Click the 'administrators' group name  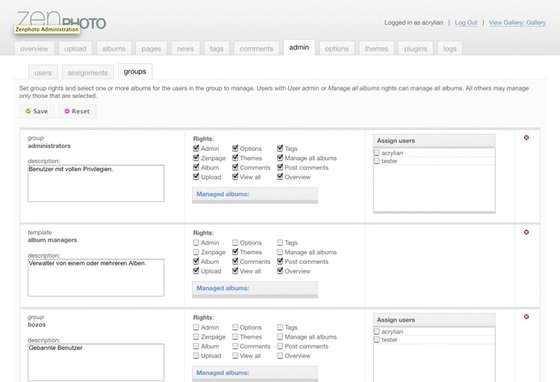[x=49, y=146]
